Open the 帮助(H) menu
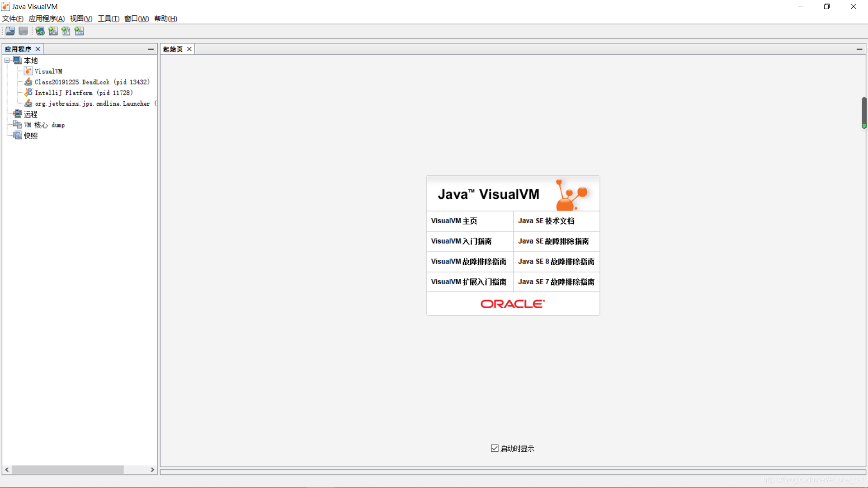This screenshot has width=868, height=488. point(165,19)
